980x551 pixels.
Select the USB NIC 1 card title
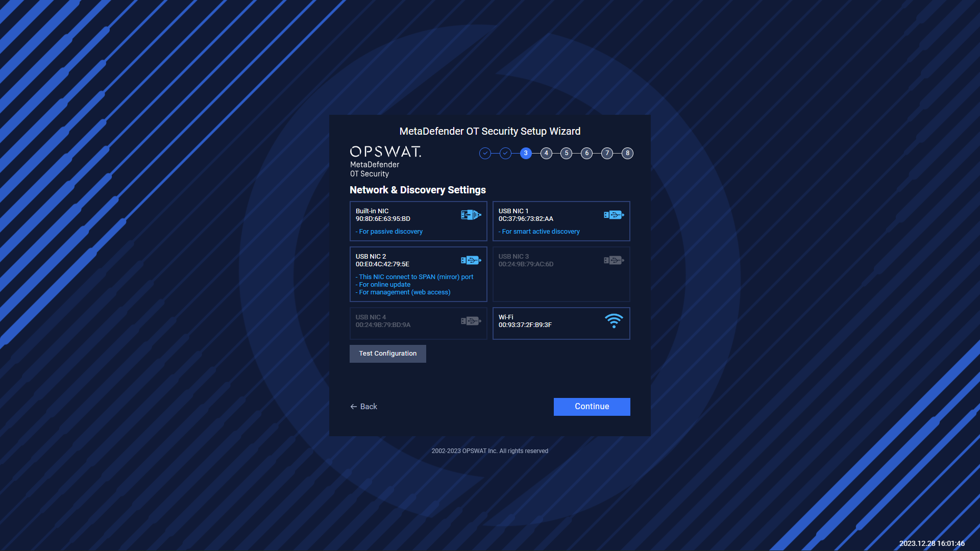click(513, 211)
